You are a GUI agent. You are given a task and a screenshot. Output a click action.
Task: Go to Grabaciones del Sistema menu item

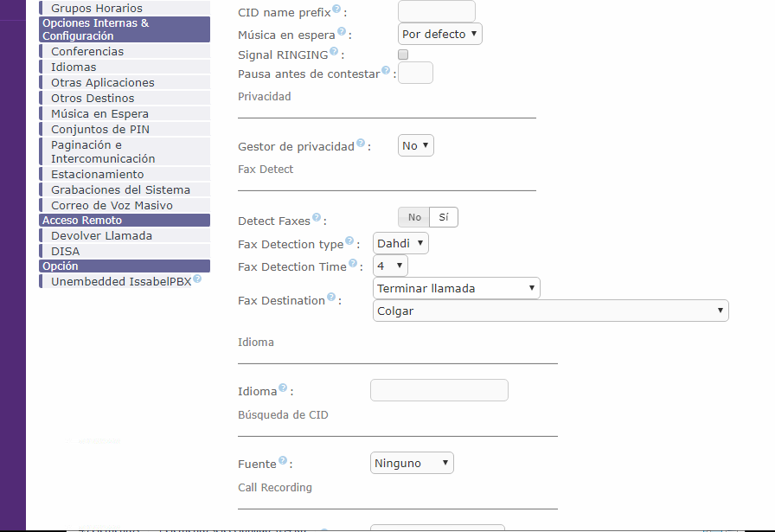[x=120, y=190]
